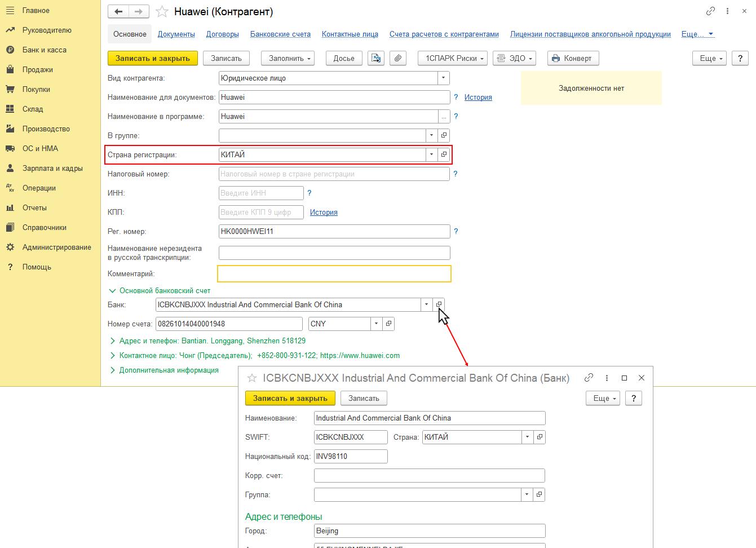This screenshot has height=548, width=756.
Task: Open bank window Группа dropdown arrow
Action: point(527,494)
